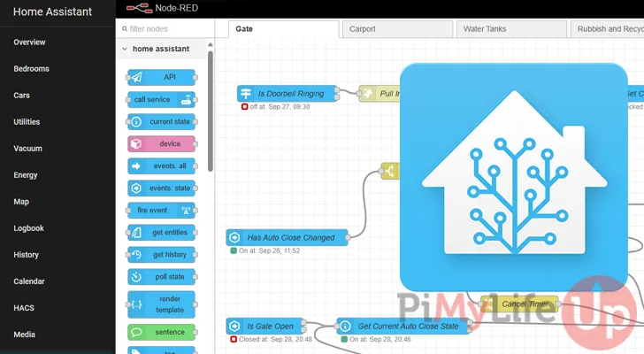Click the palette scroll up arrow
Screen dimensions: 644x354
211,44
